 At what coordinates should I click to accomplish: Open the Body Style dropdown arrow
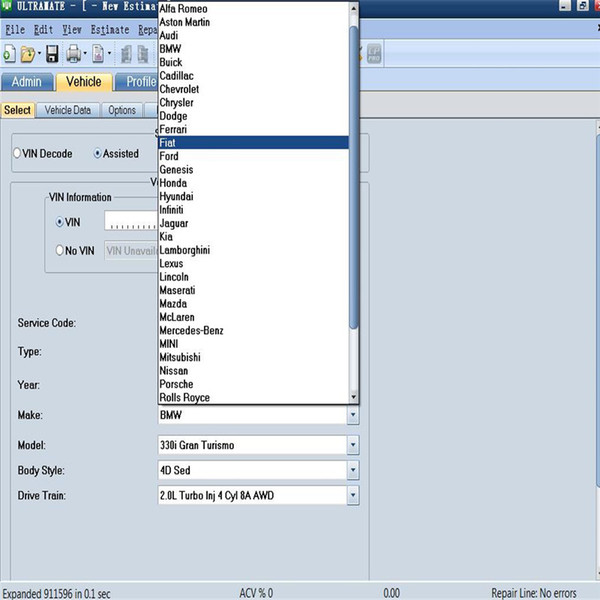353,470
